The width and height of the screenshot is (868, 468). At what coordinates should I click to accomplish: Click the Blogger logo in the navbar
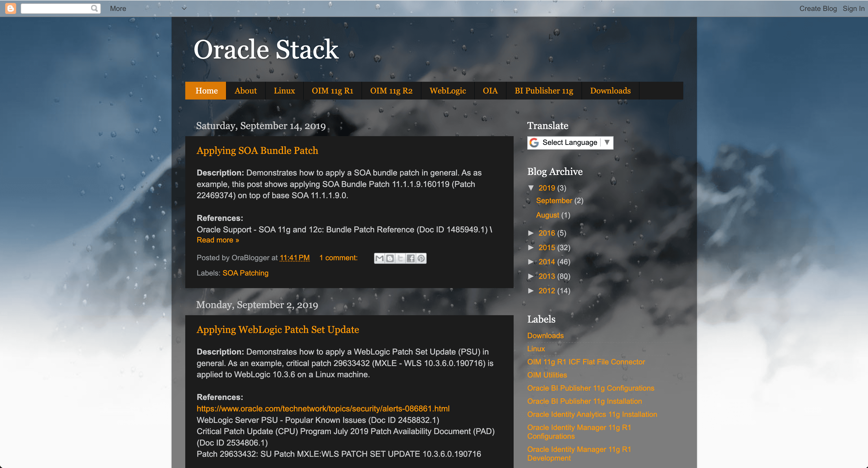(10, 8)
